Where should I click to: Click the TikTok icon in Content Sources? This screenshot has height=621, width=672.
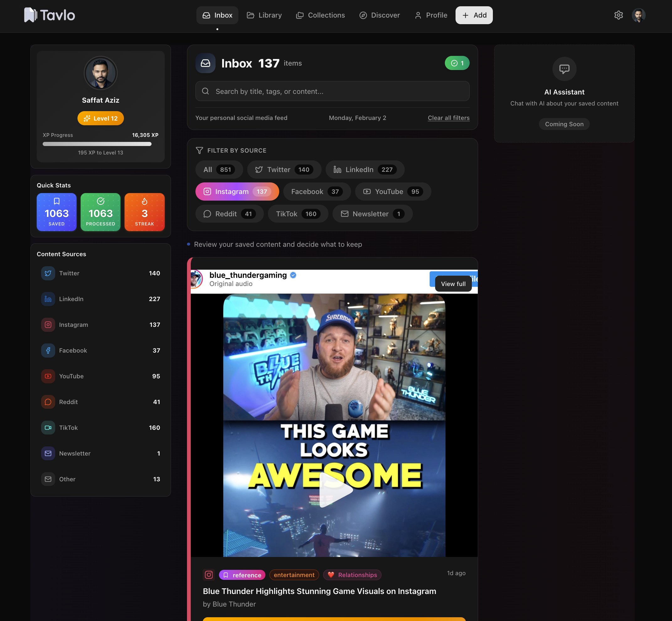pyautogui.click(x=48, y=427)
